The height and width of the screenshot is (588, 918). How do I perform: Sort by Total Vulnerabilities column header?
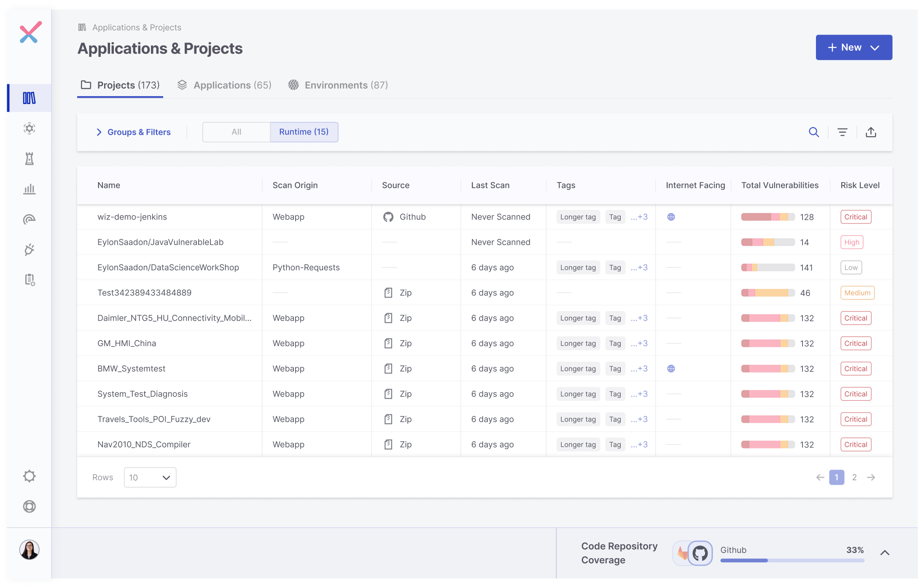tap(780, 185)
